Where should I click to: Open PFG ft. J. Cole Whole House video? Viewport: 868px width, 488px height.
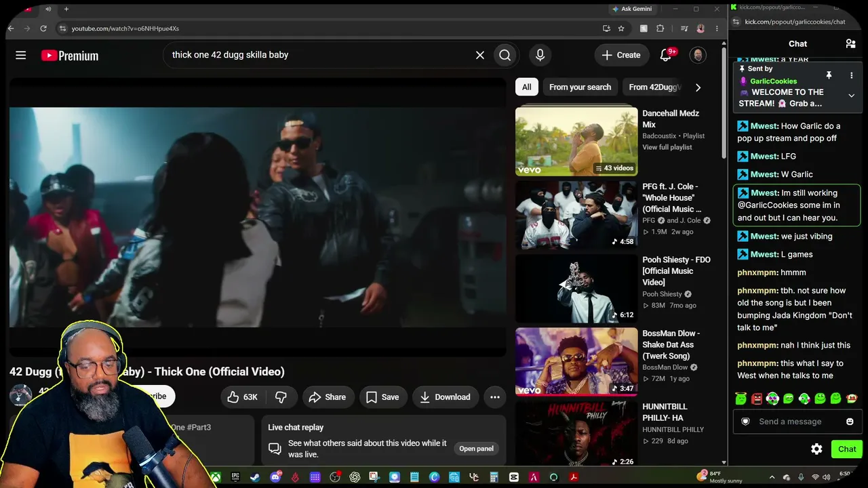[x=576, y=215]
